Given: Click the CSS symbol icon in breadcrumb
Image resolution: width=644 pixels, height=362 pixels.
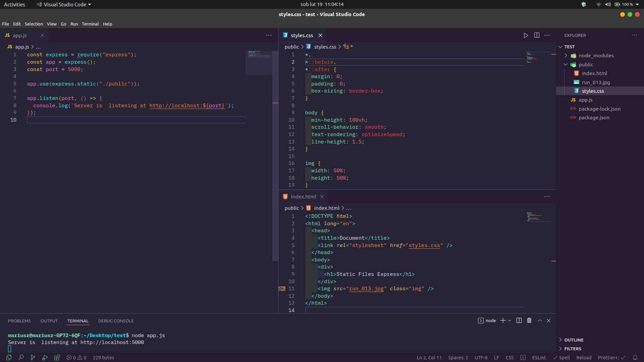Looking at the screenshot, I should coord(346,47).
